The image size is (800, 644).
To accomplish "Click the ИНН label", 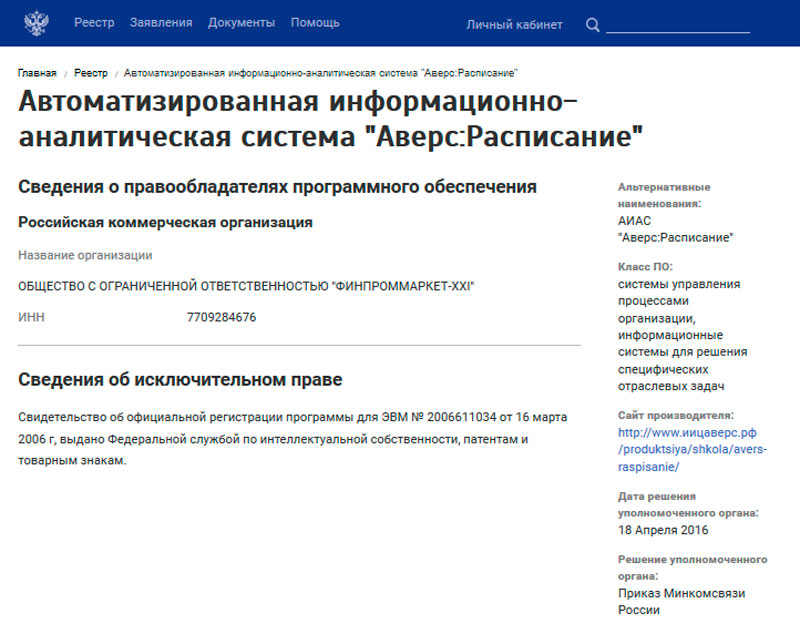I will [32, 317].
